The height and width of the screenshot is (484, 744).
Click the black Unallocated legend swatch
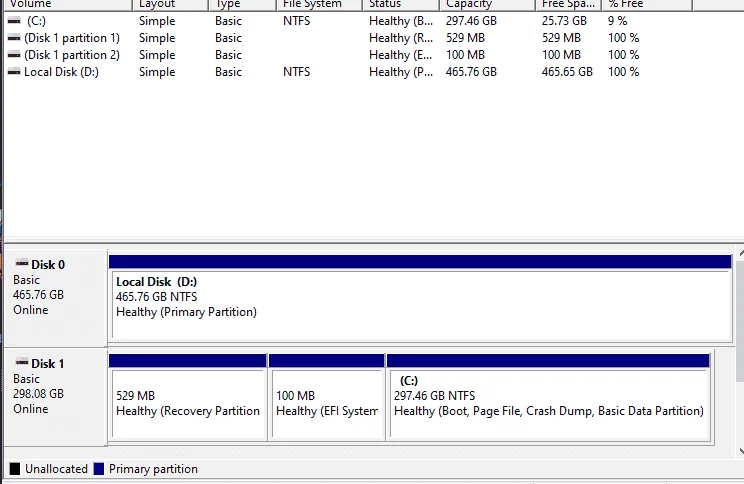coord(15,469)
